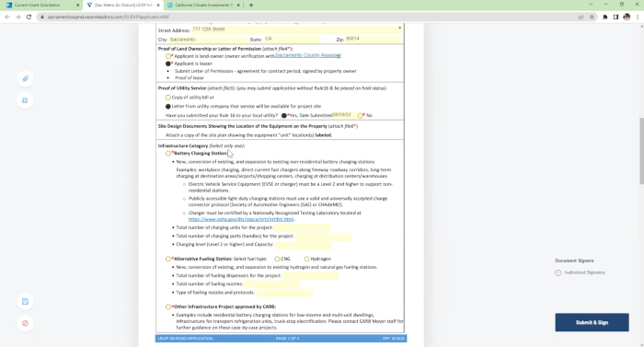Open browser extensions puzzle icon
644x347 pixels.
(x=605, y=17)
